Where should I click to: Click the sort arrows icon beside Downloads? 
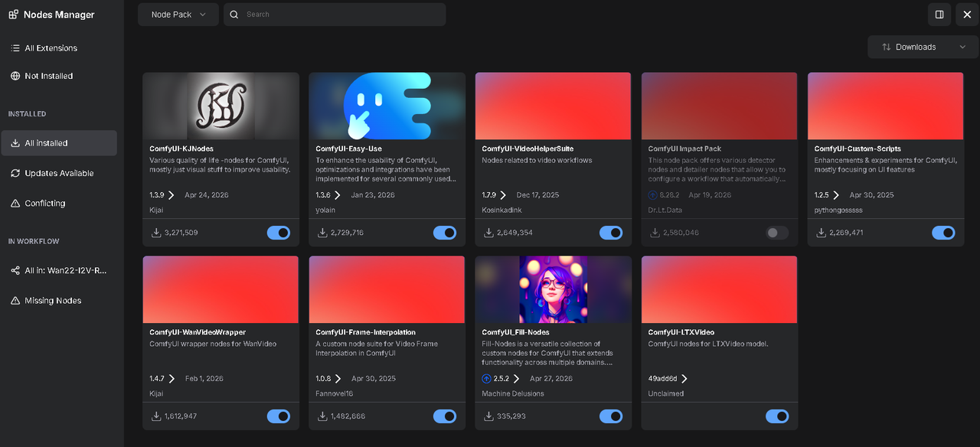pos(887,47)
